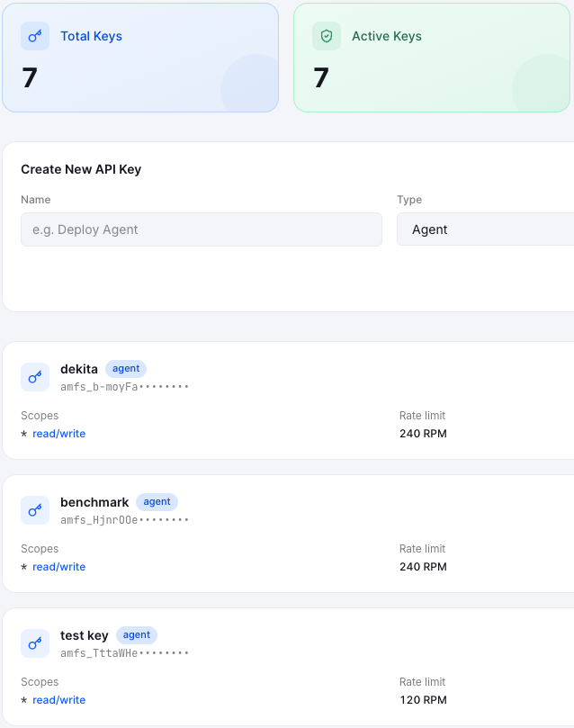The width and height of the screenshot is (574, 728).
Task: Click the shield icon beside Active Keys
Action: point(327,36)
